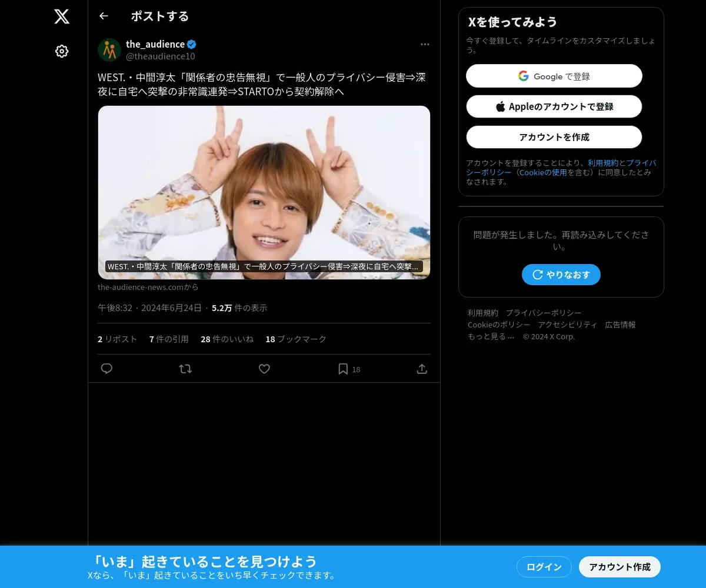
Task: Open footer アクセシビリティ link
Action: pos(567,325)
